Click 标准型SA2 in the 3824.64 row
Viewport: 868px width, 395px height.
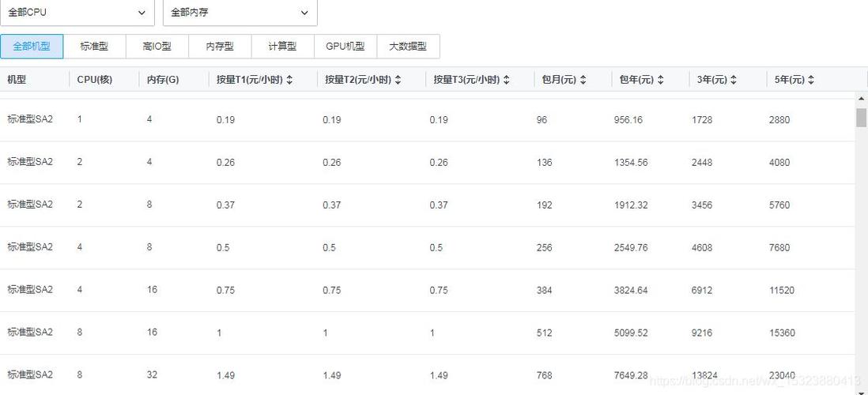tap(30, 289)
